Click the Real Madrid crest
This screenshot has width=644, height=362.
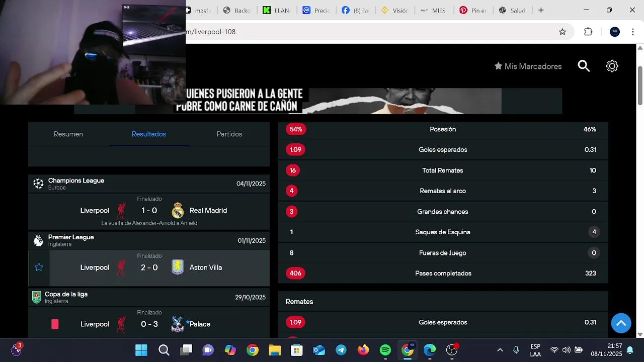click(178, 210)
